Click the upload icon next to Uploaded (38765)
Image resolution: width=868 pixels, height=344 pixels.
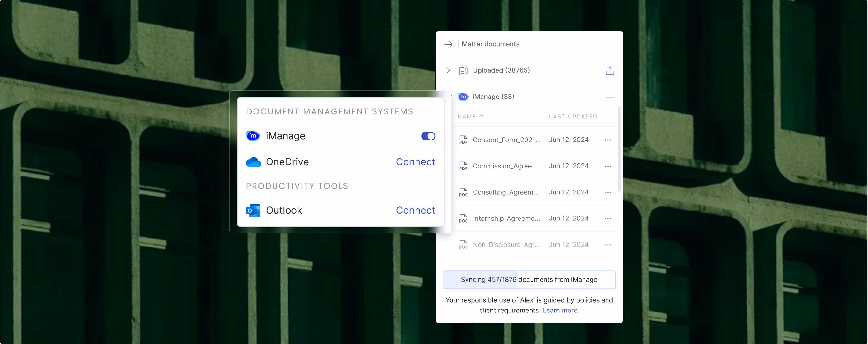pos(610,70)
